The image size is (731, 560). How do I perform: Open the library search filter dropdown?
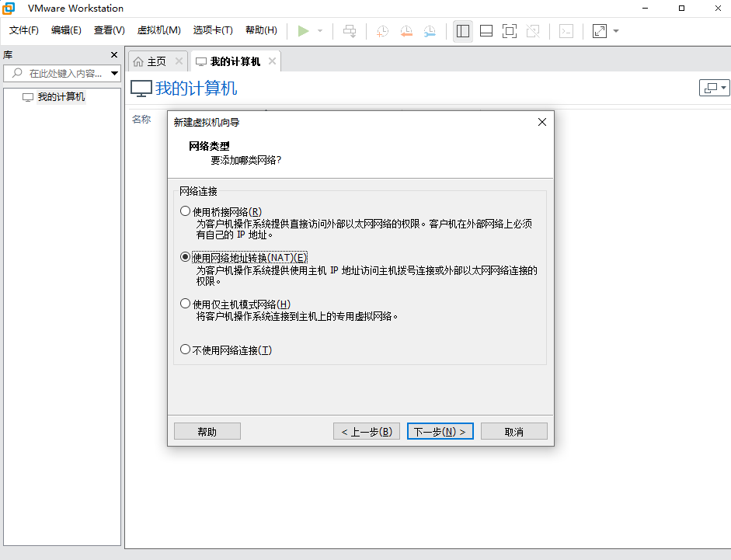pos(114,73)
